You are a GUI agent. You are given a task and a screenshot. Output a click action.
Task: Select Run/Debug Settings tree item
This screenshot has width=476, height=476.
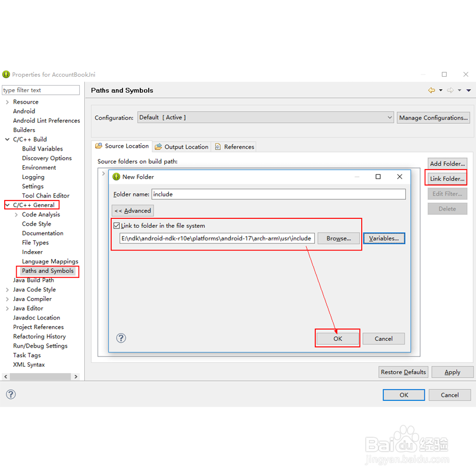pos(40,346)
